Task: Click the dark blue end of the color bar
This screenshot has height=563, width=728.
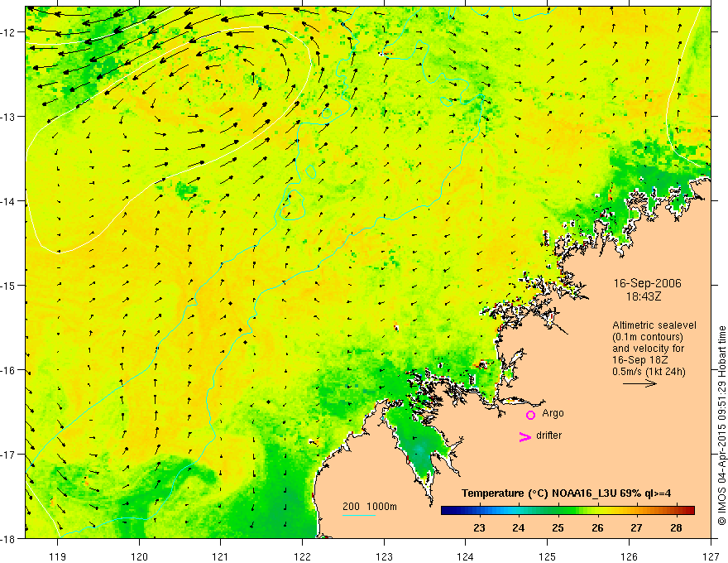Action: (447, 510)
